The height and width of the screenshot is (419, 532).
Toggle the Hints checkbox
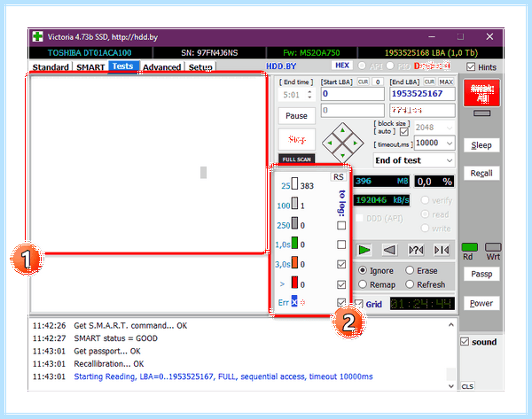pyautogui.click(x=471, y=66)
